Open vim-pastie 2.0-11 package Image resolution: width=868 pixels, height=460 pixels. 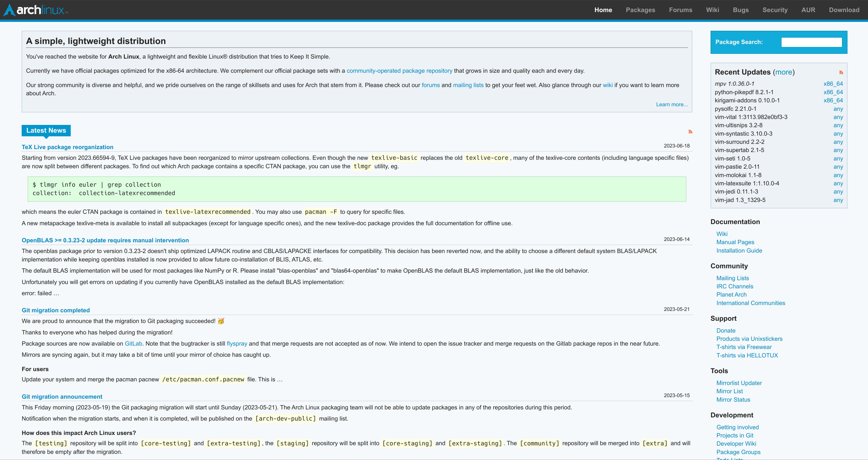(x=737, y=167)
